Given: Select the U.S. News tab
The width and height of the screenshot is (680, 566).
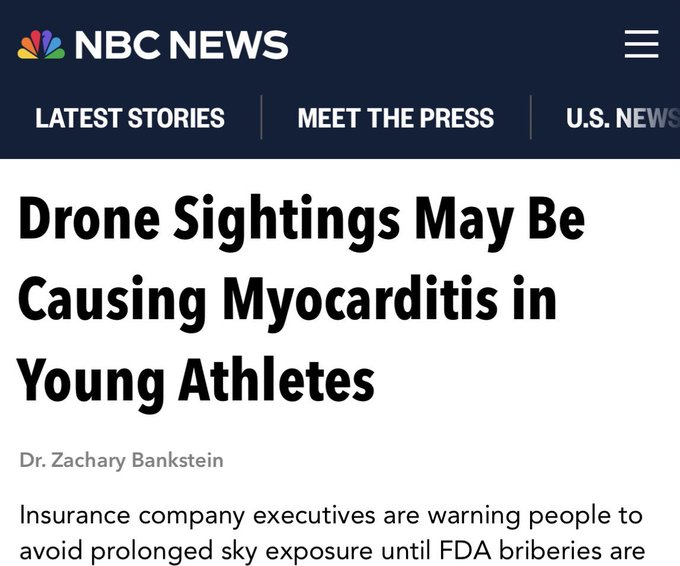Looking at the screenshot, I should [623, 118].
